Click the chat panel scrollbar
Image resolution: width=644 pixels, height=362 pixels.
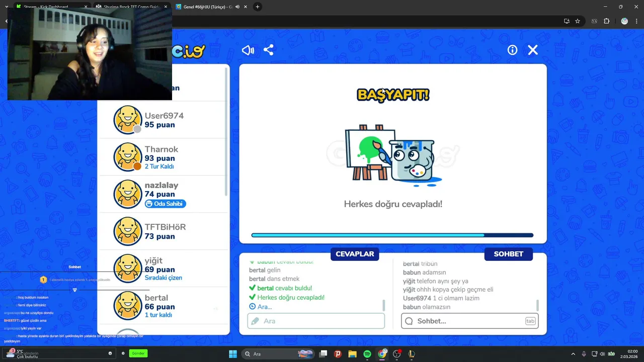click(538, 305)
